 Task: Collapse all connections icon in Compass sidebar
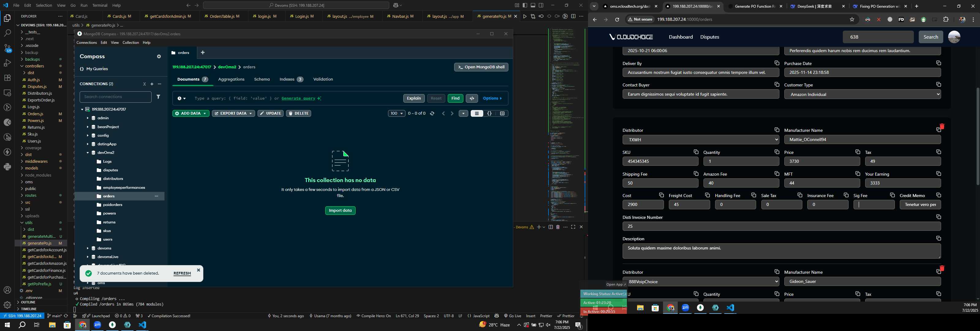[144, 84]
